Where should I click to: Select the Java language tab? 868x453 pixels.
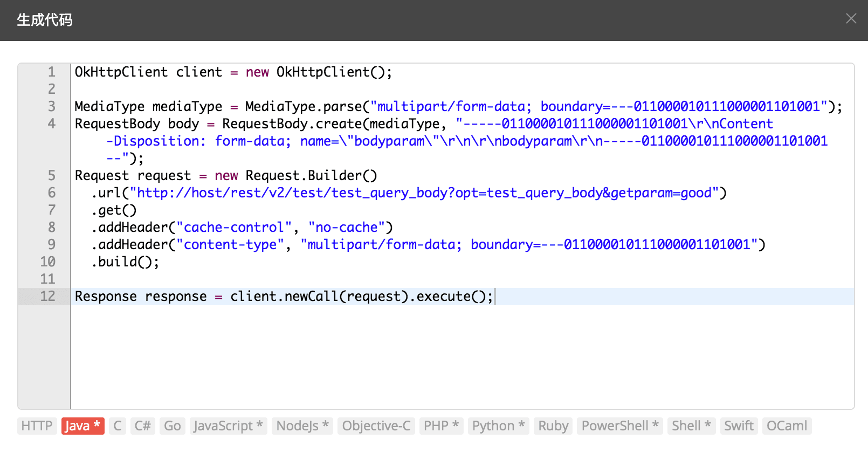(x=82, y=426)
